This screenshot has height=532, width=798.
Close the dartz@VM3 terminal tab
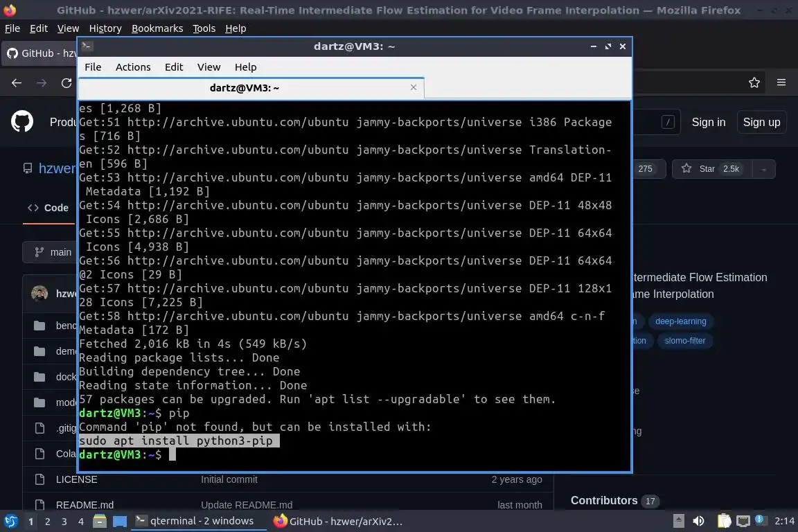tap(414, 87)
